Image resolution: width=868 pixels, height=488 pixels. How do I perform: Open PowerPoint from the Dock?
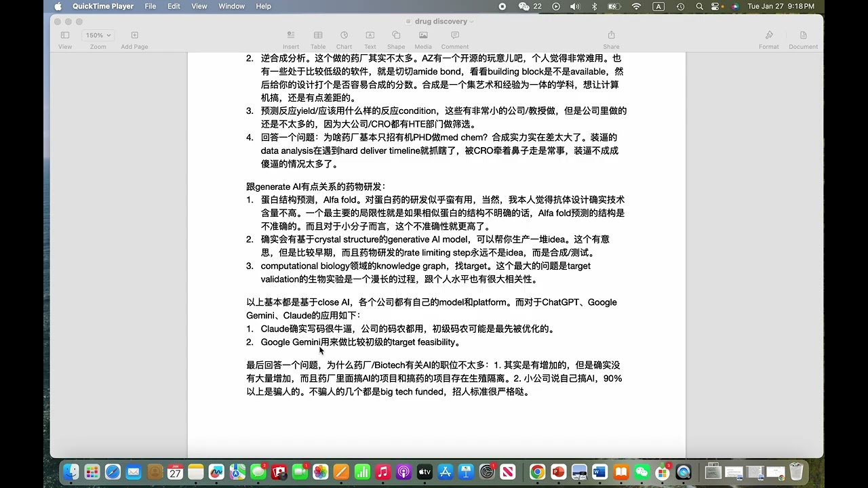pos(558,472)
